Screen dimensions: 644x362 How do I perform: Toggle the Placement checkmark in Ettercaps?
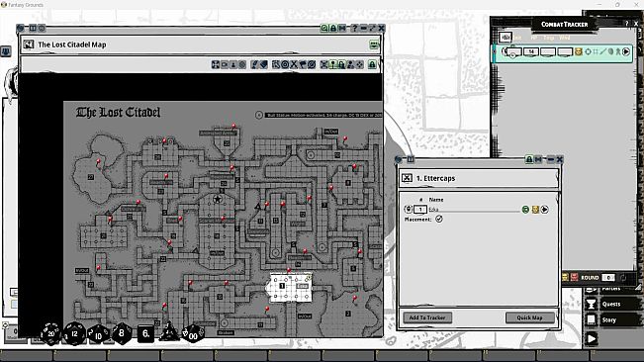[x=439, y=219]
